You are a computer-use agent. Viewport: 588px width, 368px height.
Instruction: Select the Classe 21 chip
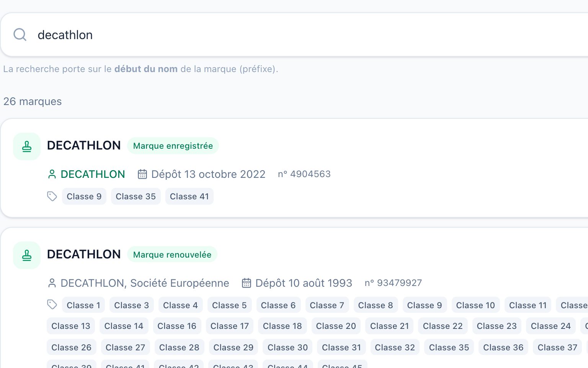coord(390,326)
